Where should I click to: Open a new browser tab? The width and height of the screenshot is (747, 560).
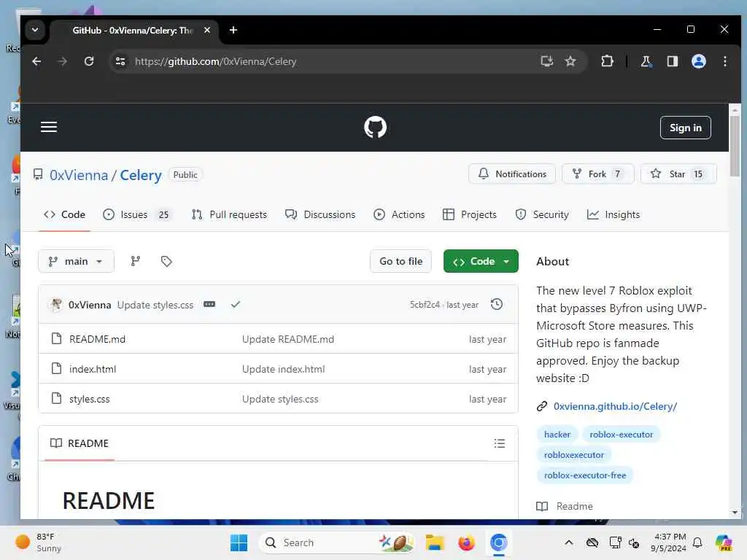click(233, 30)
